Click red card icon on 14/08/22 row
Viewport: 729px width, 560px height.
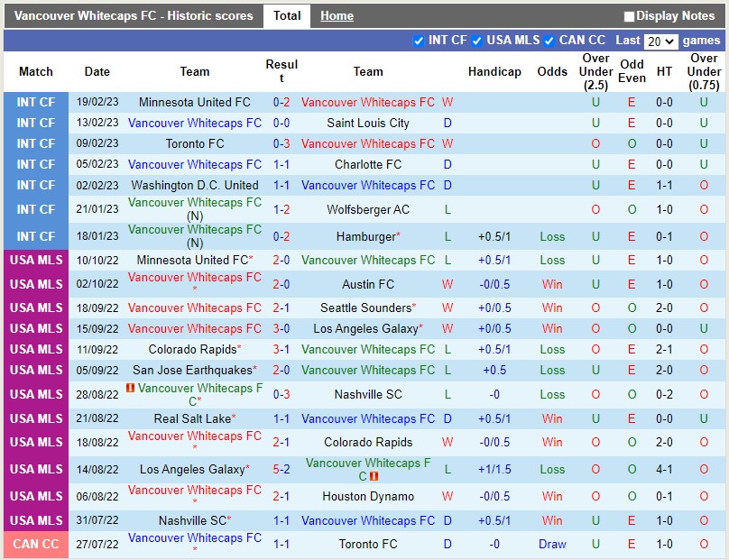[374, 476]
